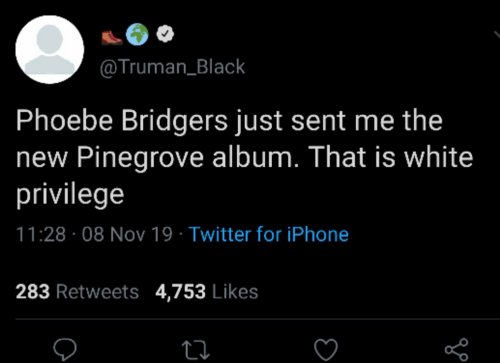The width and height of the screenshot is (500, 363).
Task: Tap the verified badge checkmark
Action: click(165, 34)
